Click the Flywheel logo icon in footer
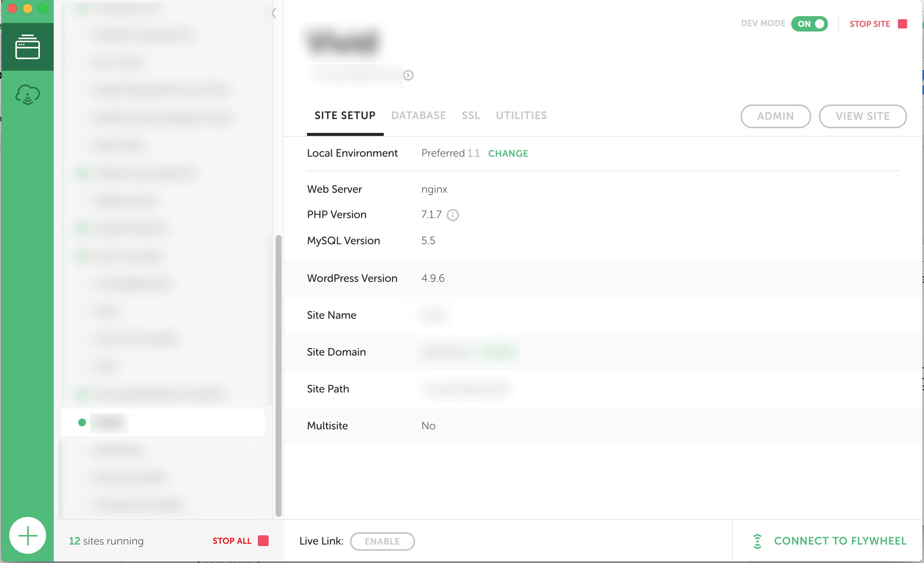This screenshot has width=924, height=563. coord(757,541)
